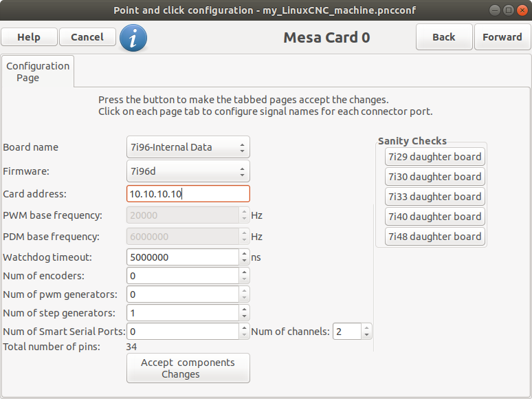Decrease Watchdog timeout with down arrow
The image size is (532, 399).
(x=244, y=261)
